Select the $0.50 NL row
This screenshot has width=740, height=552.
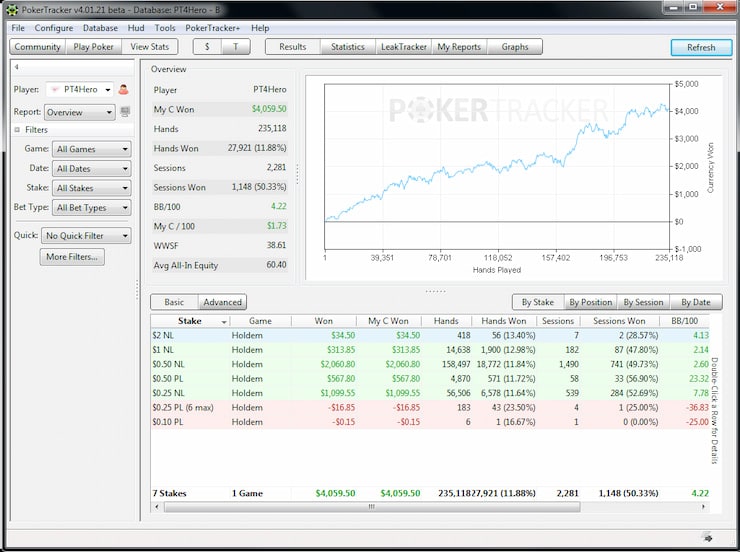coord(430,364)
